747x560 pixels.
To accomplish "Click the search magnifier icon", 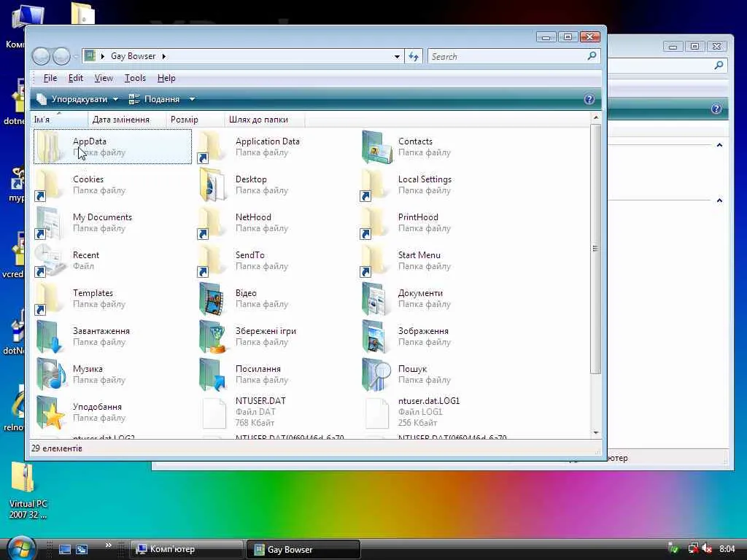I will (x=592, y=56).
